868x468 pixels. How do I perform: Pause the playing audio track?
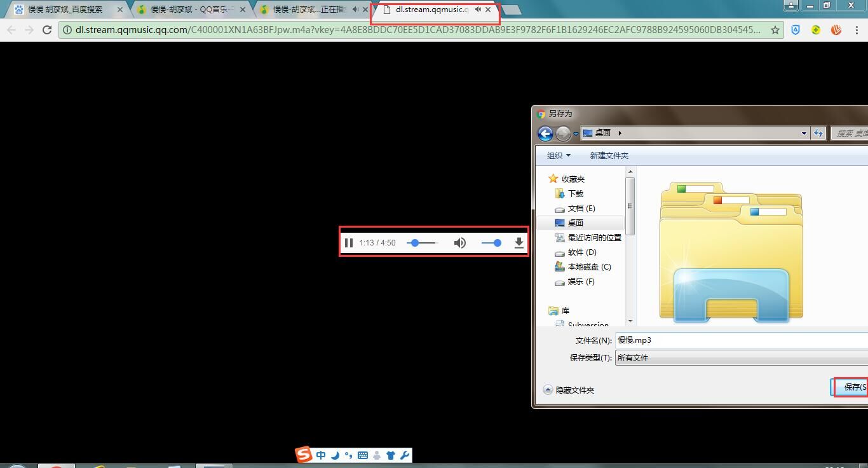(349, 242)
